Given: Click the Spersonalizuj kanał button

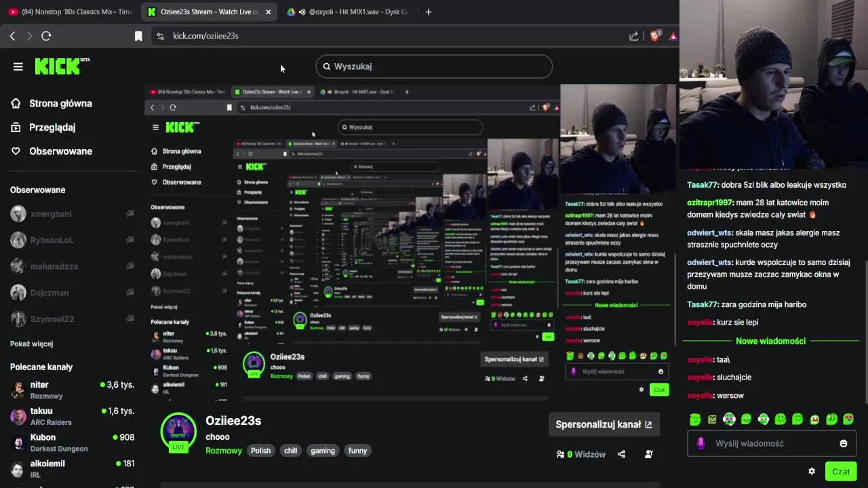Looking at the screenshot, I should tap(604, 424).
